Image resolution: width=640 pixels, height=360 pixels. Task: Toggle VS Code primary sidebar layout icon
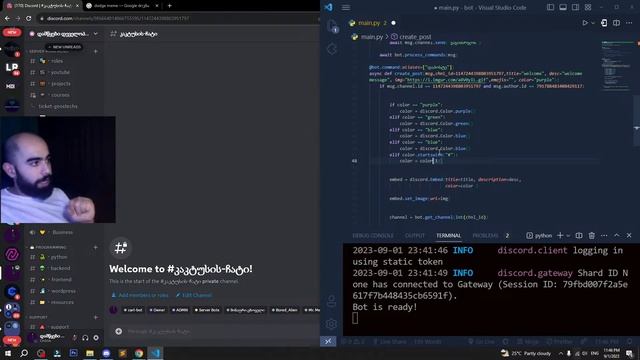coord(550,7)
